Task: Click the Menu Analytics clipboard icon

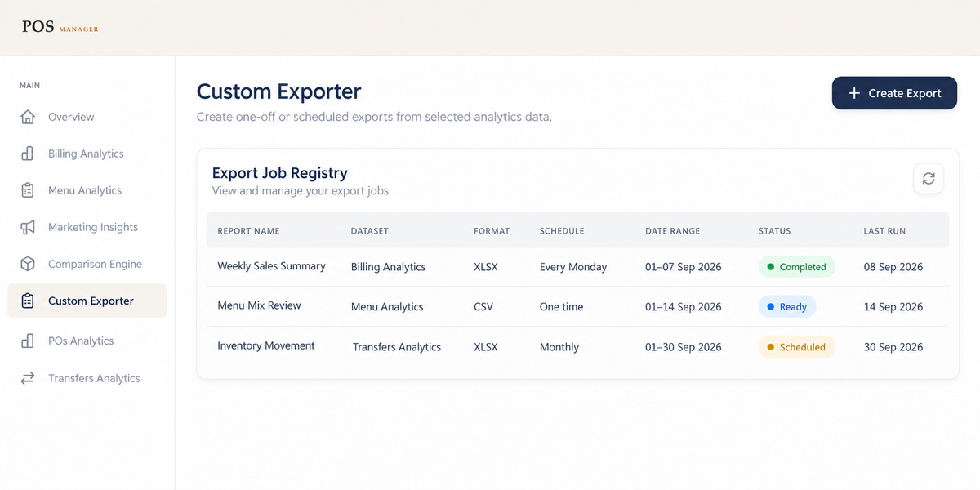Action: click(x=28, y=190)
